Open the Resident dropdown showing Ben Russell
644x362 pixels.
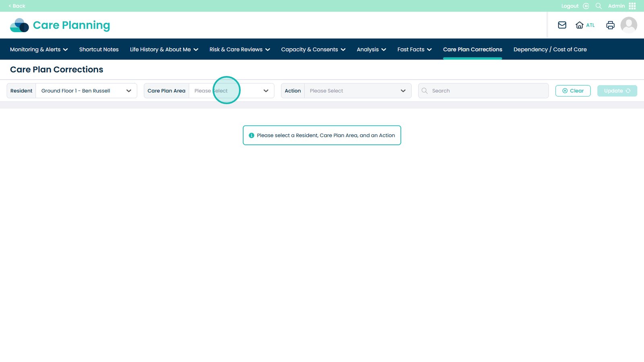pyautogui.click(x=87, y=91)
